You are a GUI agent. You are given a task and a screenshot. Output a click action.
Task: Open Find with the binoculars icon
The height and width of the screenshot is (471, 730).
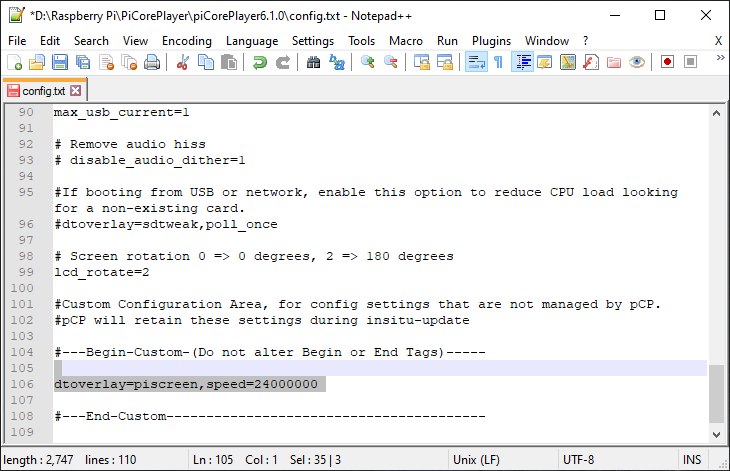pos(313,62)
